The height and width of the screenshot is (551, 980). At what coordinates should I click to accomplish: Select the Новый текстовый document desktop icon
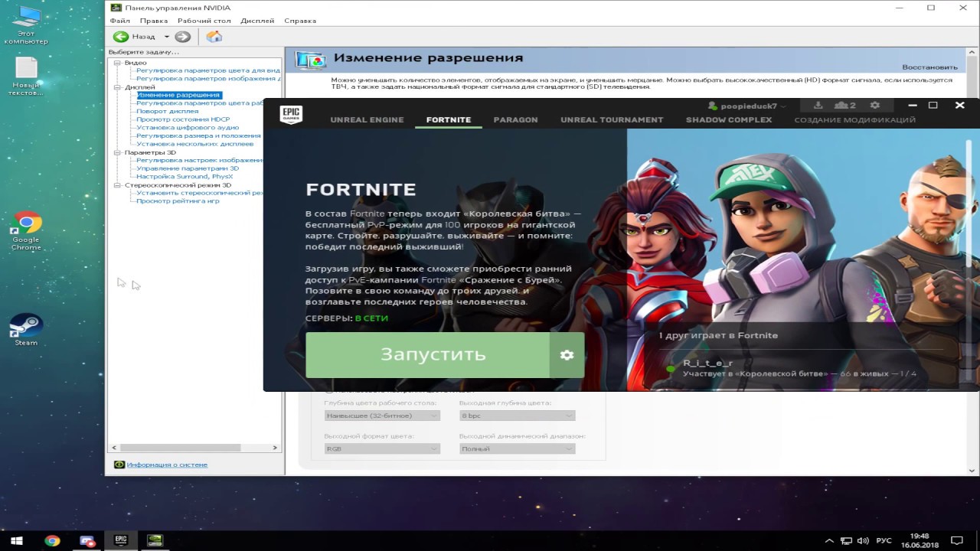click(26, 77)
